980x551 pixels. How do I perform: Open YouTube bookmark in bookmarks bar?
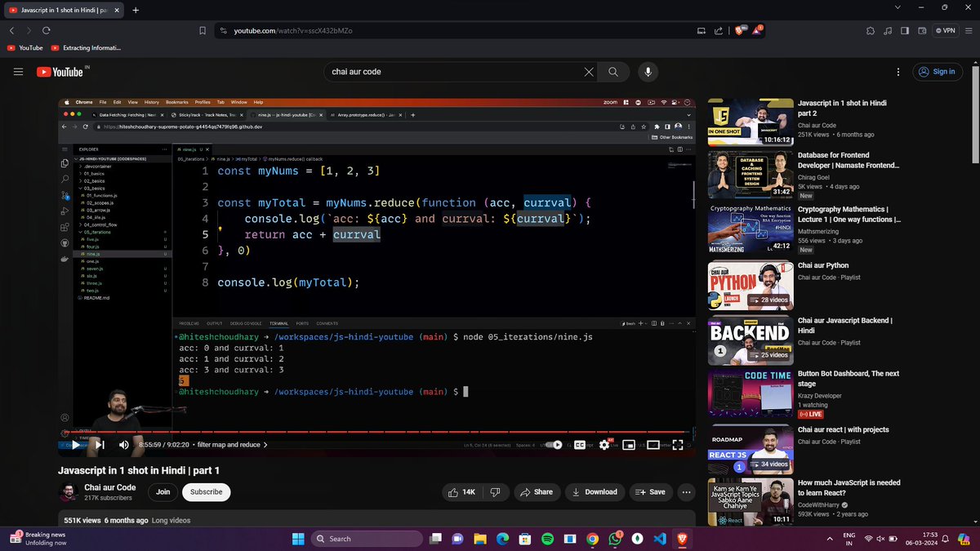tap(24, 48)
